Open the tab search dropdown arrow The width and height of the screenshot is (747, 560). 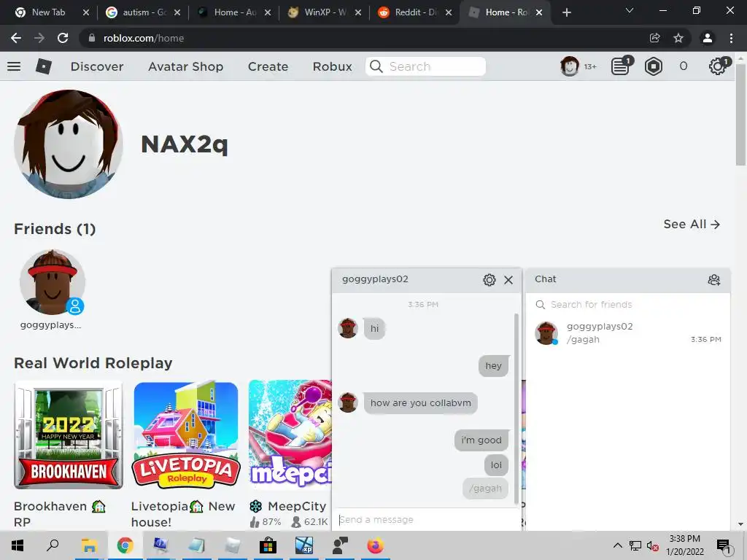(x=630, y=10)
